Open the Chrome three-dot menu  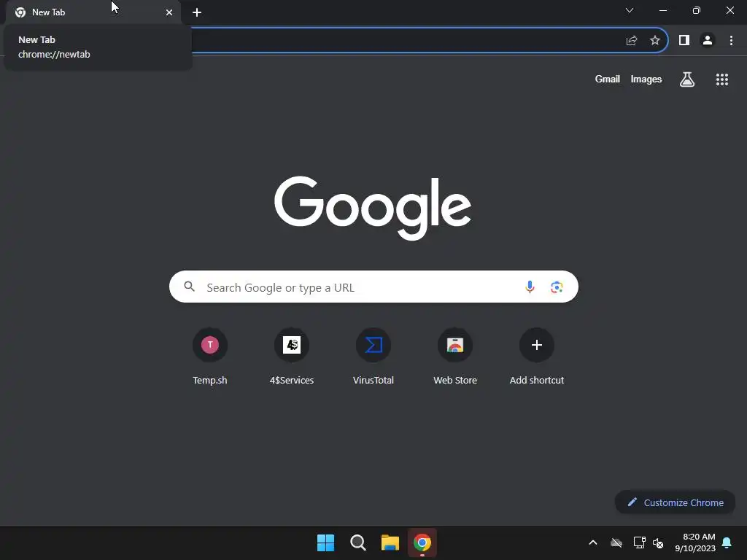731,41
